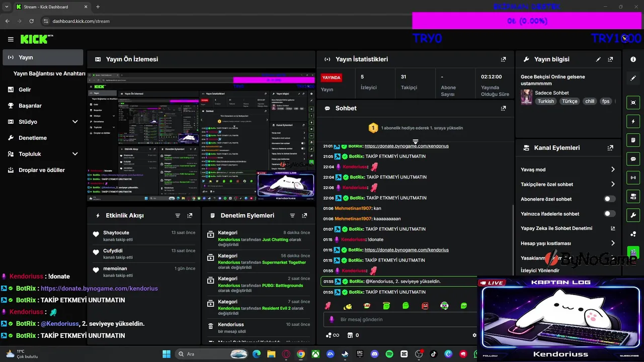
Task: Click the stream preview thumbnail
Action: pyautogui.click(x=200, y=137)
